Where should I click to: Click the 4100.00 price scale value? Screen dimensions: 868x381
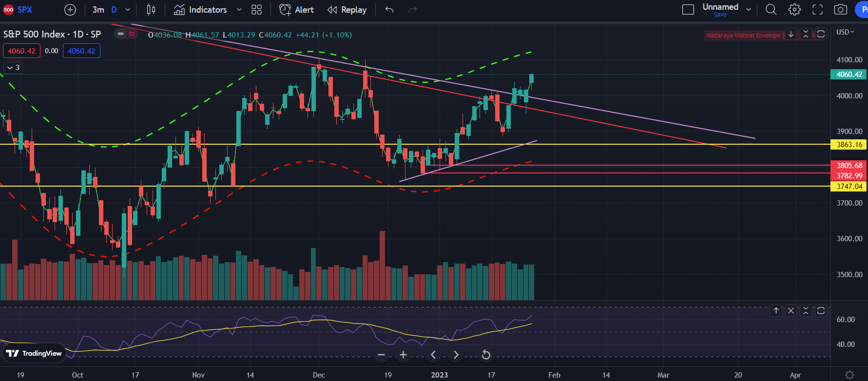pos(849,60)
